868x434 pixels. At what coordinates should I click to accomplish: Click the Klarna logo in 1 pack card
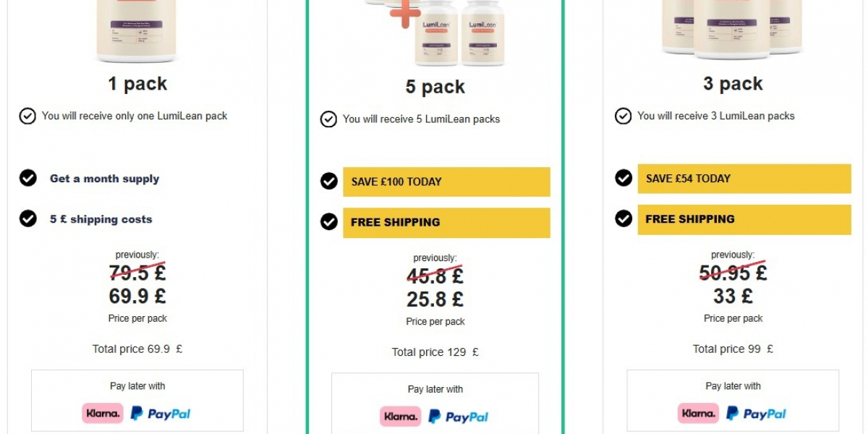click(103, 414)
